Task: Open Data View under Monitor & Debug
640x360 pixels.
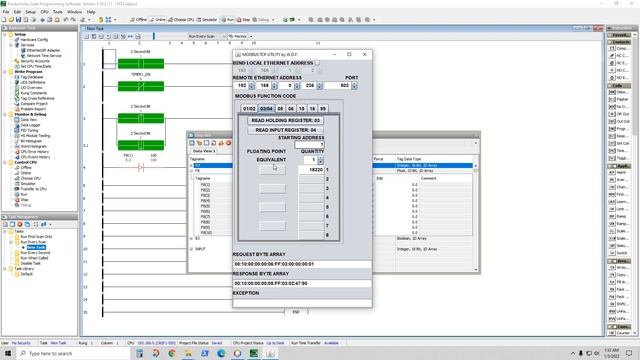Action: click(28, 120)
